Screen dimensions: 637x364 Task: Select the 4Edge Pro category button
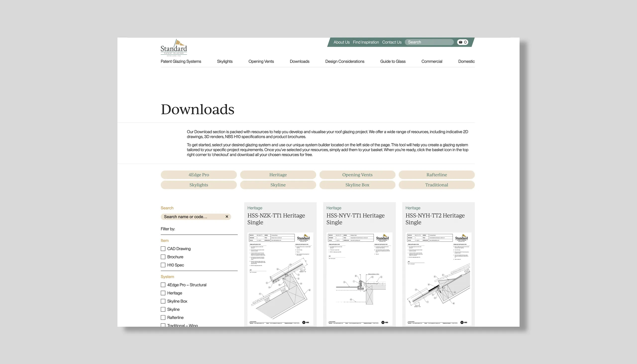(x=198, y=175)
